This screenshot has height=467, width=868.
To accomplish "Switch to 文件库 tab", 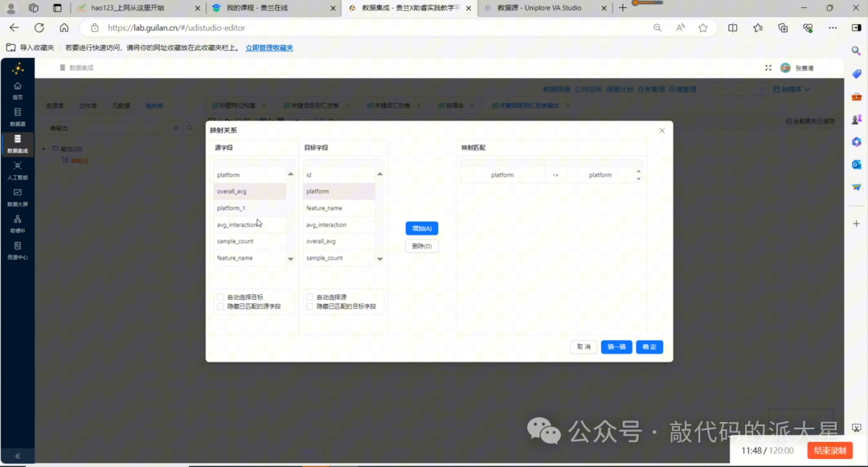I will click(88, 105).
